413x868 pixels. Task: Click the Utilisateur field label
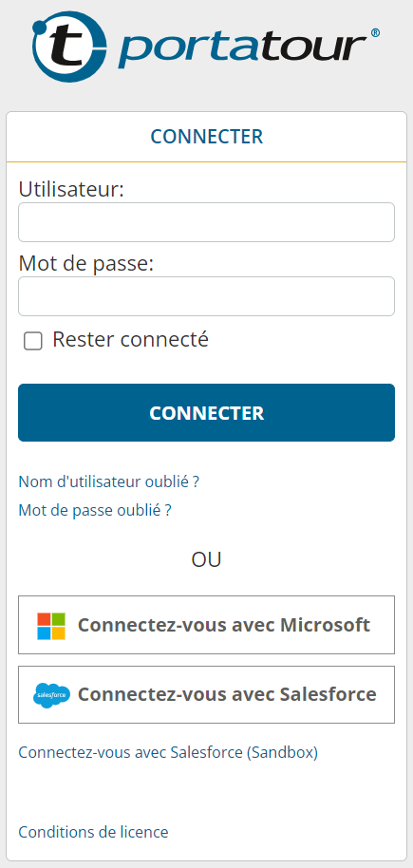(x=71, y=189)
